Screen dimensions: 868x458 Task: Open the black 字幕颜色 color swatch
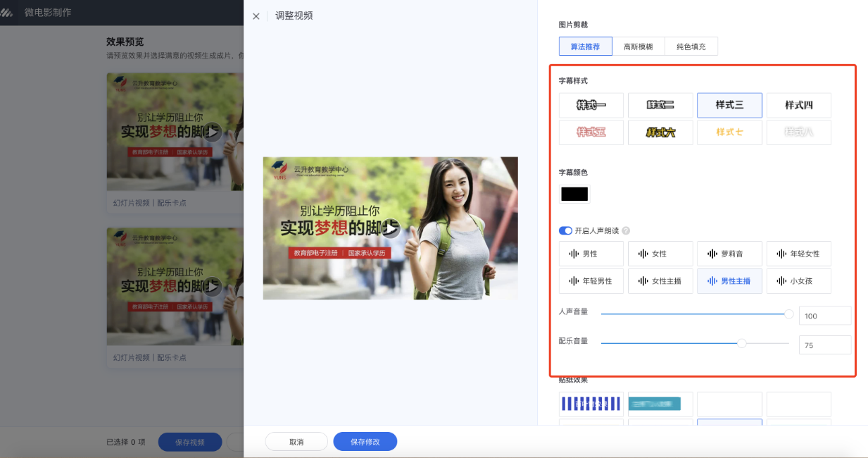574,193
